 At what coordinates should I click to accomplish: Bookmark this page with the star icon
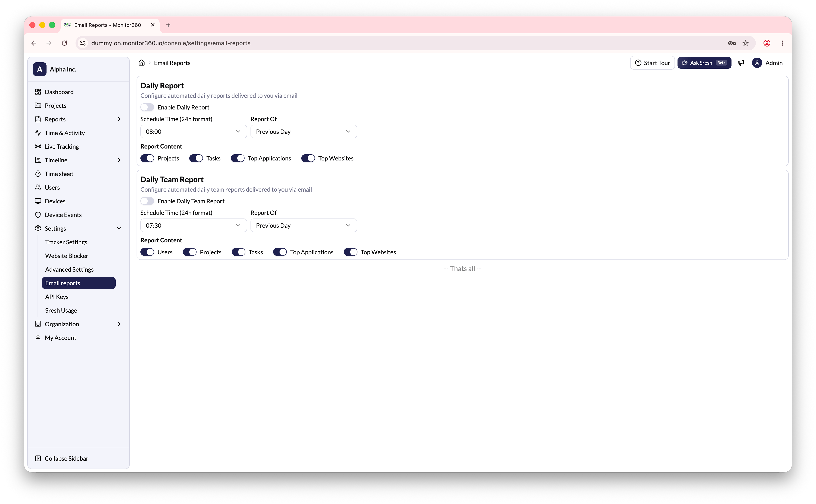click(746, 43)
